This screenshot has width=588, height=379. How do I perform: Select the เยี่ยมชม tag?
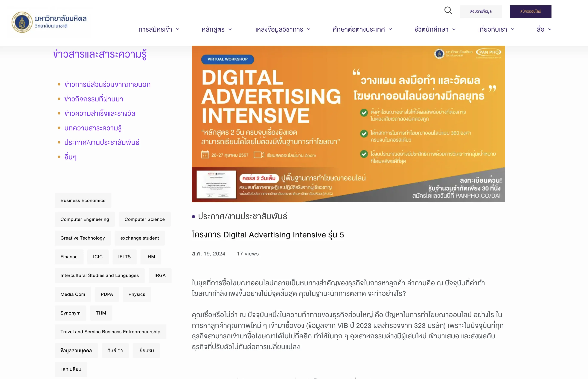coord(146,350)
